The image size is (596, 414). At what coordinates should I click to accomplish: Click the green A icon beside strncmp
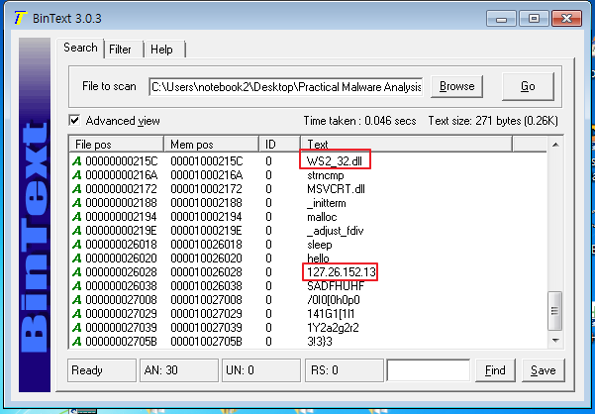pyautogui.click(x=77, y=175)
